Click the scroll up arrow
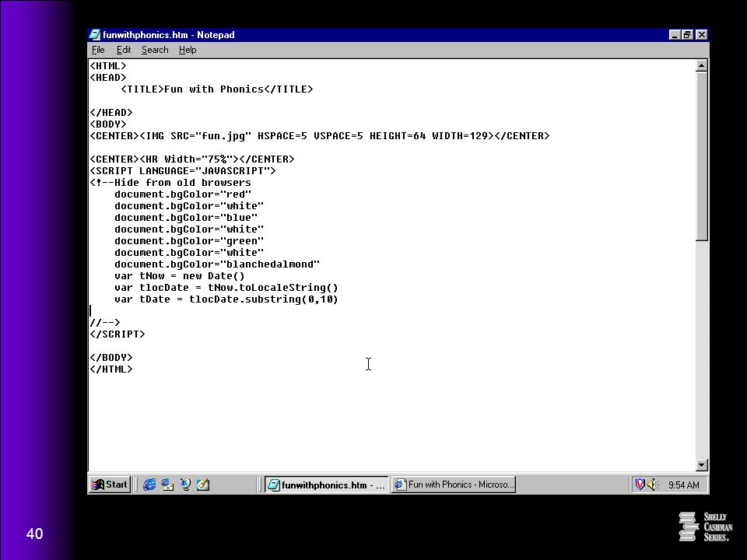Viewport: 747px width, 560px height. 701,65
